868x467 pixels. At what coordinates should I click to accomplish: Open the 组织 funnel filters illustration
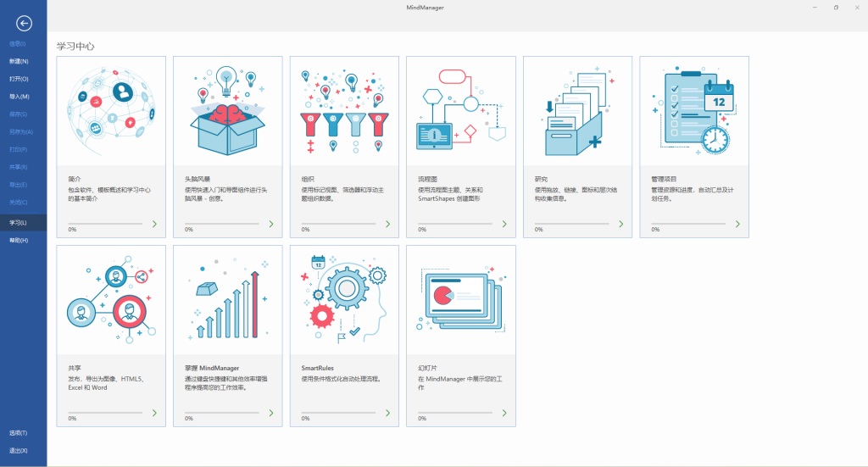344,111
